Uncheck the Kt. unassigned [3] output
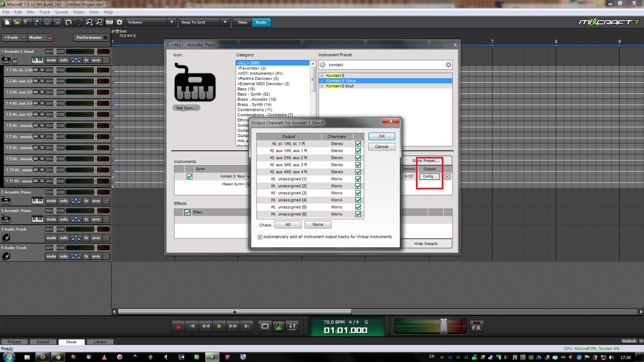The height and width of the screenshot is (362, 644). (x=358, y=193)
